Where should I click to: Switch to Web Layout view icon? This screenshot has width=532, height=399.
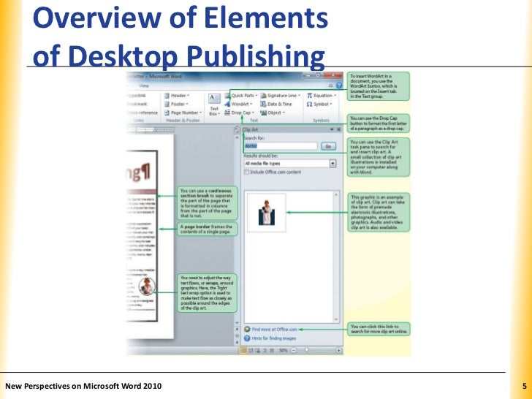257,350
